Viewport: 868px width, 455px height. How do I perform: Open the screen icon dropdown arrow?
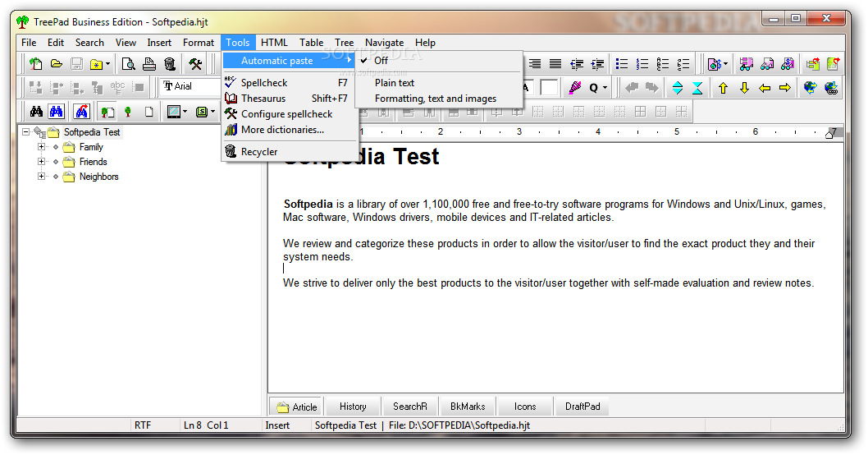point(185,112)
